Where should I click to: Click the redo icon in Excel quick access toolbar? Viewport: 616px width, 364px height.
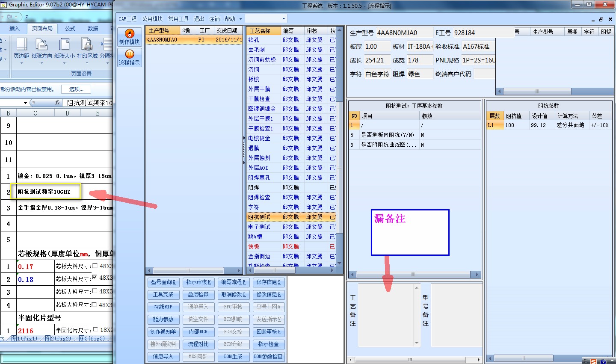point(9,17)
